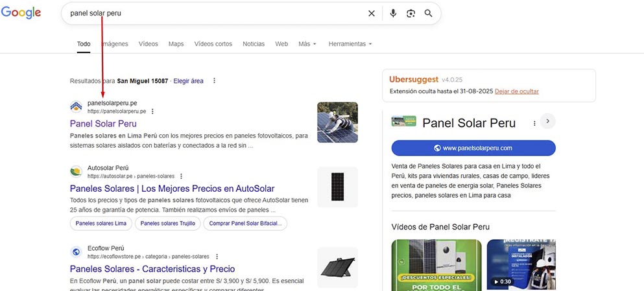Click Vídeos de Panel Solar Peru heading
The height and width of the screenshot is (291, 644).
pyautogui.click(x=440, y=227)
